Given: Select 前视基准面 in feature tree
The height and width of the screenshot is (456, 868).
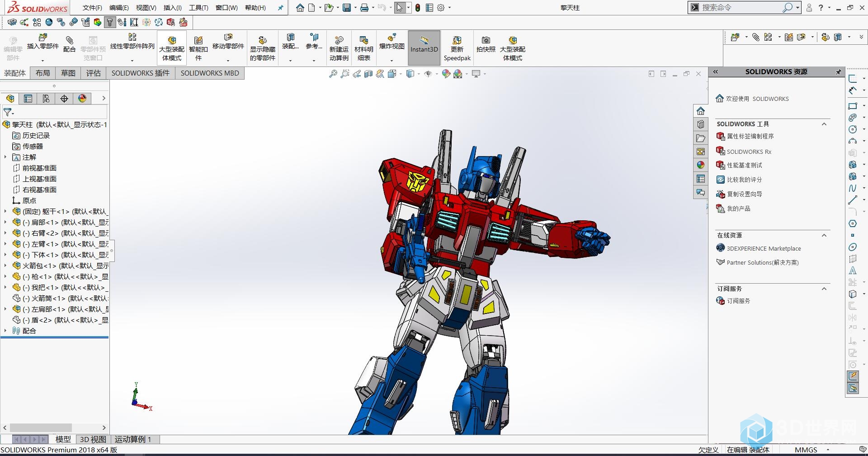Looking at the screenshot, I should 39,168.
